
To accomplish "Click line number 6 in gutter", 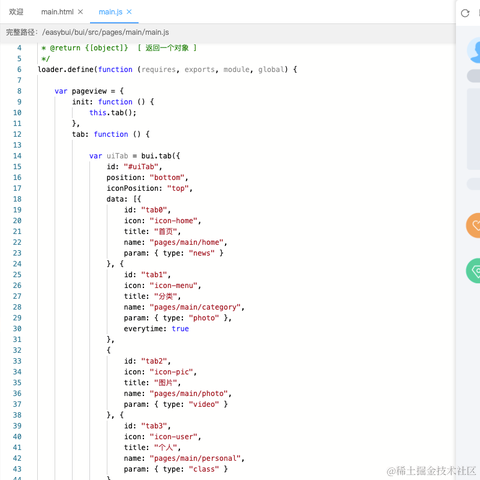I will tap(19, 69).
